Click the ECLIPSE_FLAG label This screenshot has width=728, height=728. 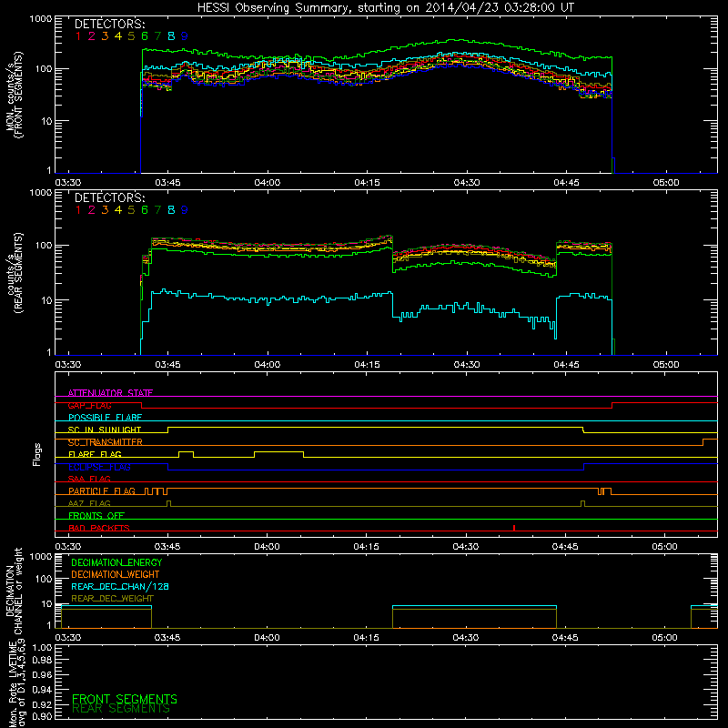99,467
